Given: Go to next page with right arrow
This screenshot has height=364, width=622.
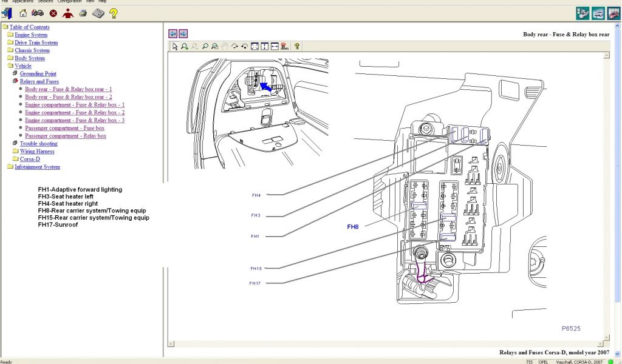Looking at the screenshot, I should click(x=183, y=34).
